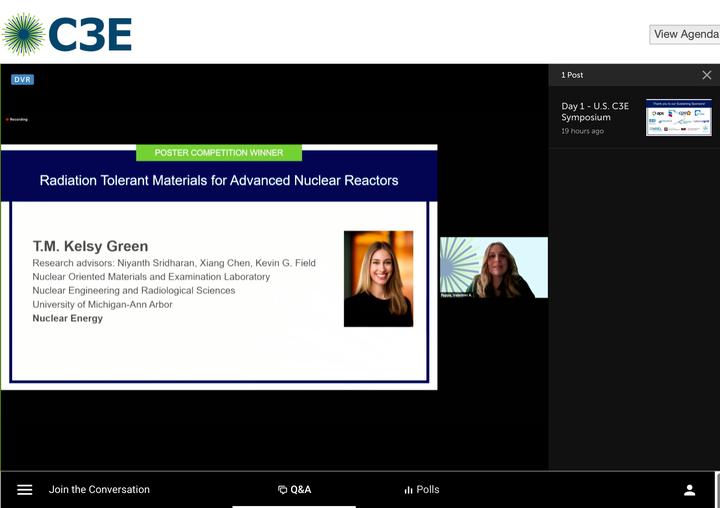Switch to the Q&A tab
Viewport: 720px width, 508px height.
(x=294, y=490)
